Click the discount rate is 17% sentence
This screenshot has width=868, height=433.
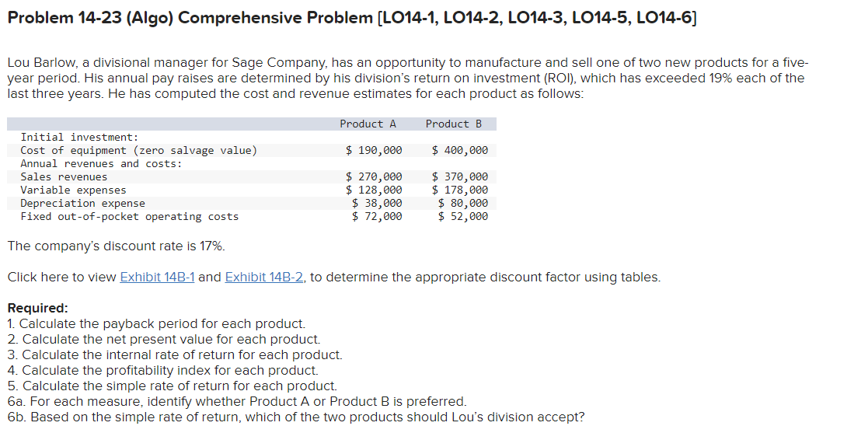(x=117, y=246)
